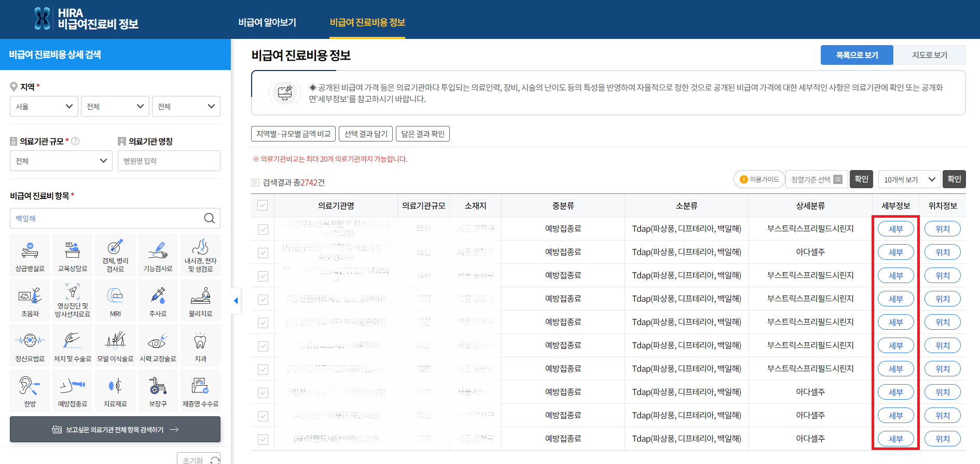Check the last result row checkbox

click(263, 439)
